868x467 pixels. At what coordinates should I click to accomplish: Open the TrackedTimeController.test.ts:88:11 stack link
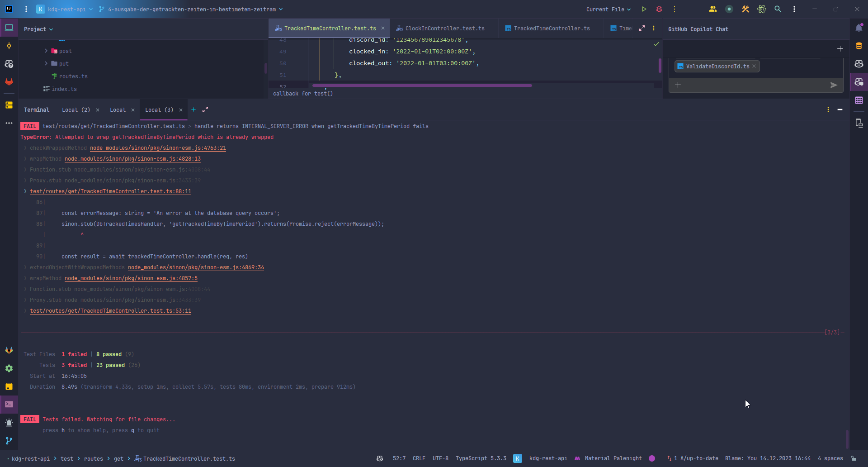coord(110,191)
